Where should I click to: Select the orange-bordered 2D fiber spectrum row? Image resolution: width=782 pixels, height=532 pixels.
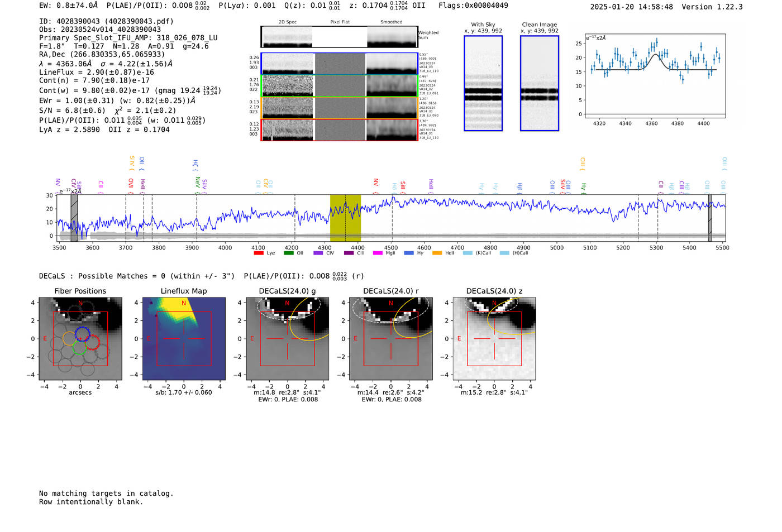339,108
